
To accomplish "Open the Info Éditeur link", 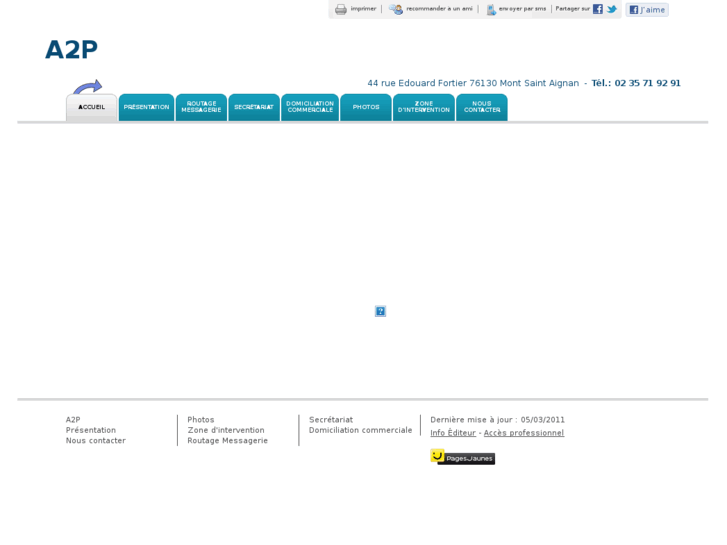I will pos(453,433).
